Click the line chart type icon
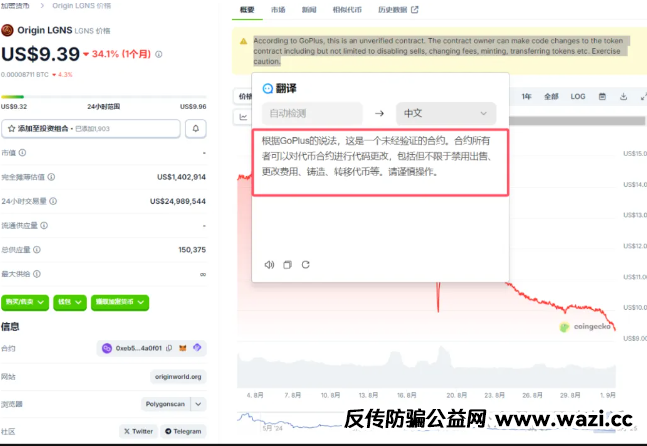This screenshot has width=647, height=446. (244, 117)
